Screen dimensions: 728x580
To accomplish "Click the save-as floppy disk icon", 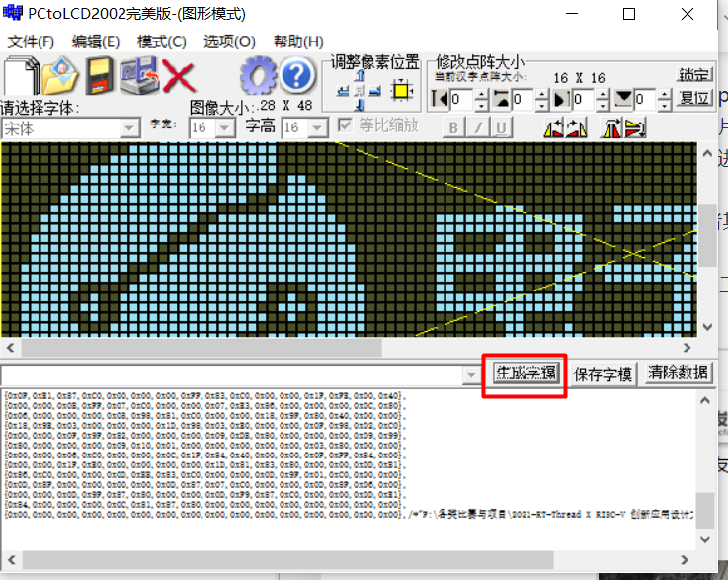I will click(x=139, y=75).
